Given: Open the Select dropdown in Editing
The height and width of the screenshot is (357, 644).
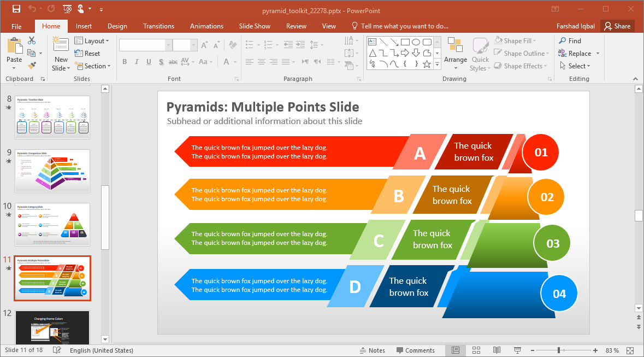Looking at the screenshot, I should click(579, 66).
